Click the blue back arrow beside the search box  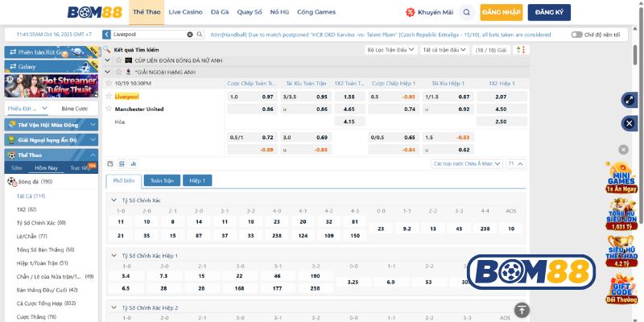tap(107, 35)
